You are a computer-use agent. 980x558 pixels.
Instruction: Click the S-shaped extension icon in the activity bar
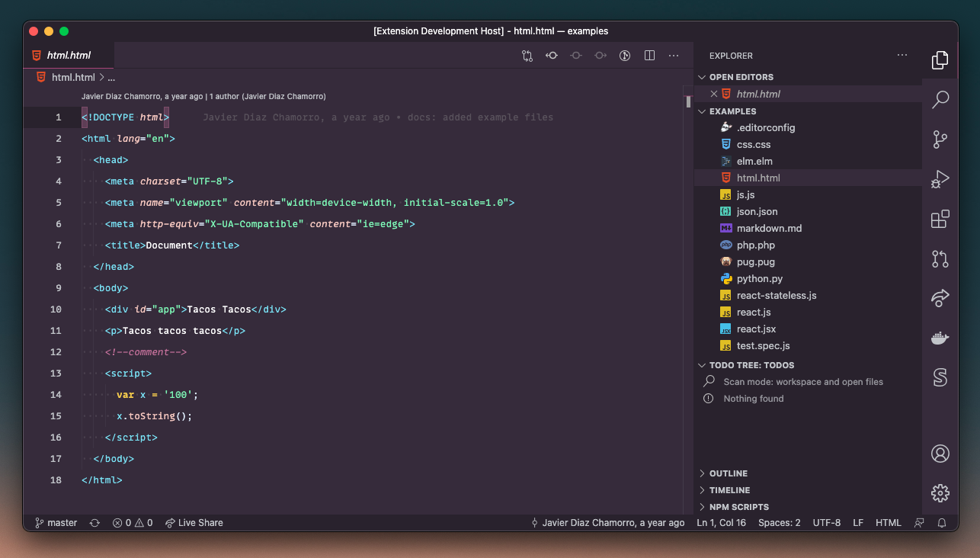tap(940, 377)
